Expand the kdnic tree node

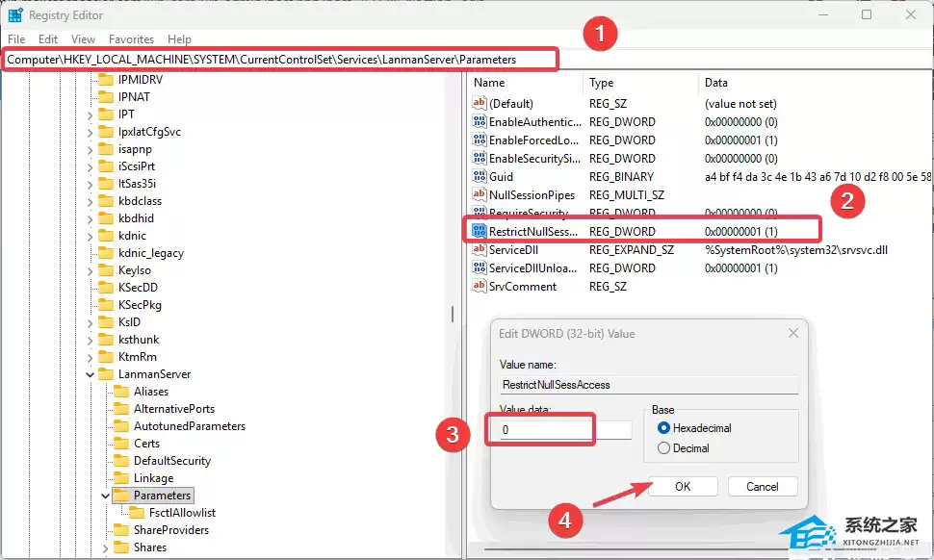point(91,236)
